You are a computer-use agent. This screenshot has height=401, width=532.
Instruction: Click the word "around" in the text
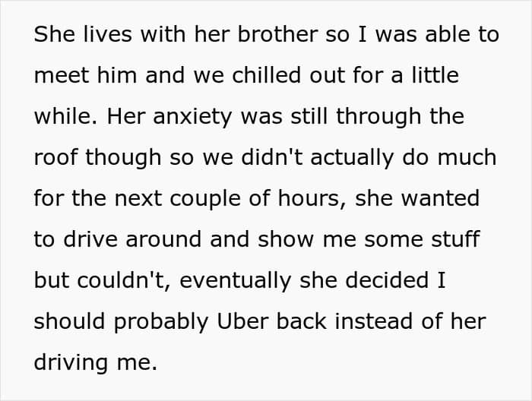163,239
